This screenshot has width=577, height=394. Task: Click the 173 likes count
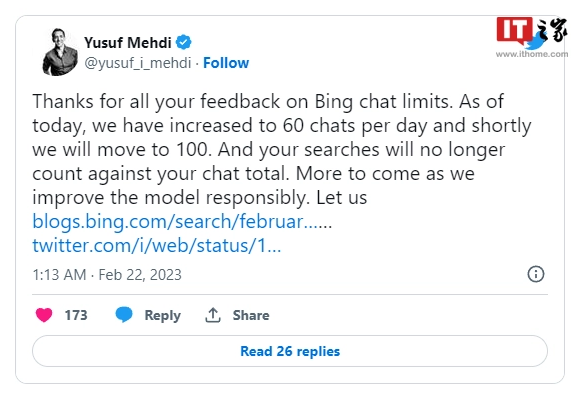pos(76,315)
